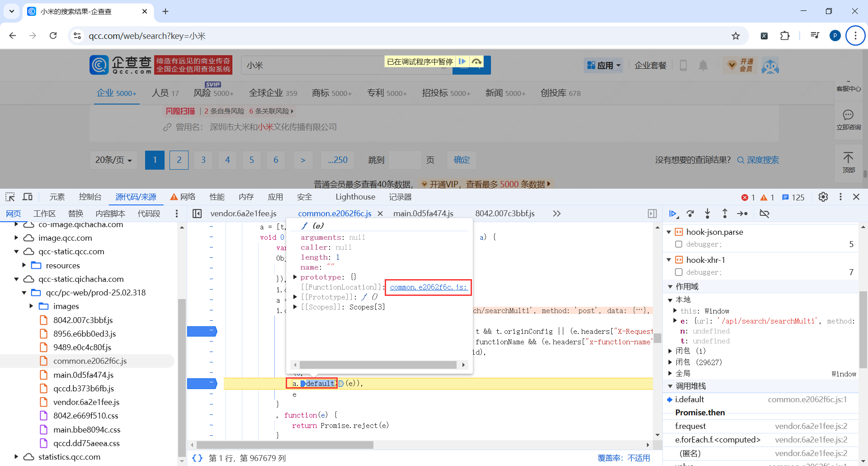This screenshot has height=466, width=868.
Task: Expand the image.qcc.com tree node
Action: 16,238
